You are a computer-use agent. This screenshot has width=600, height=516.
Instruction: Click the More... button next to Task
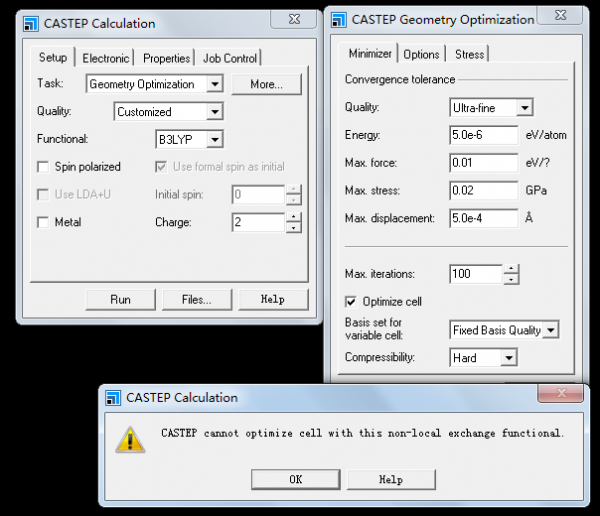point(267,84)
